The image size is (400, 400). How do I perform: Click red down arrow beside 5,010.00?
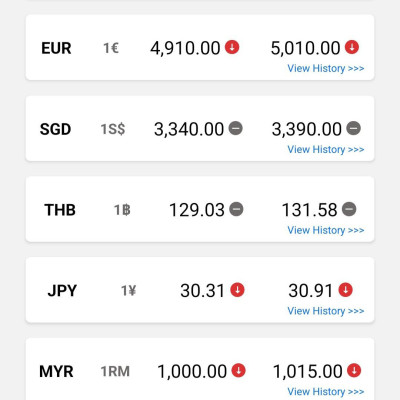click(352, 47)
